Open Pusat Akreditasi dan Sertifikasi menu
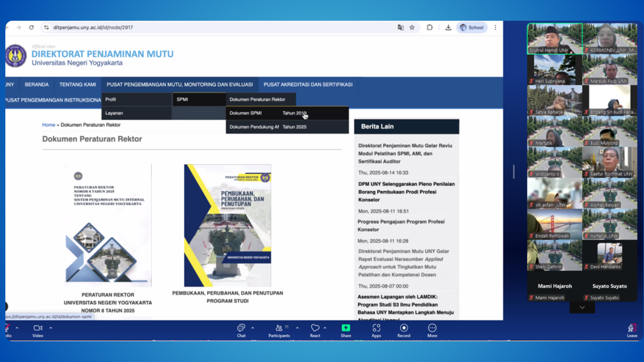Image resolution: width=644 pixels, height=362 pixels. click(x=308, y=84)
